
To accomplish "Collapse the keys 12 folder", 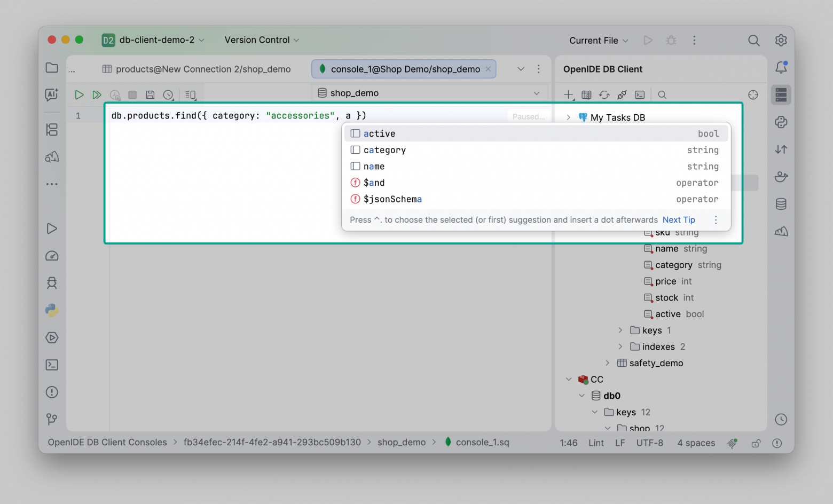I will (x=595, y=412).
